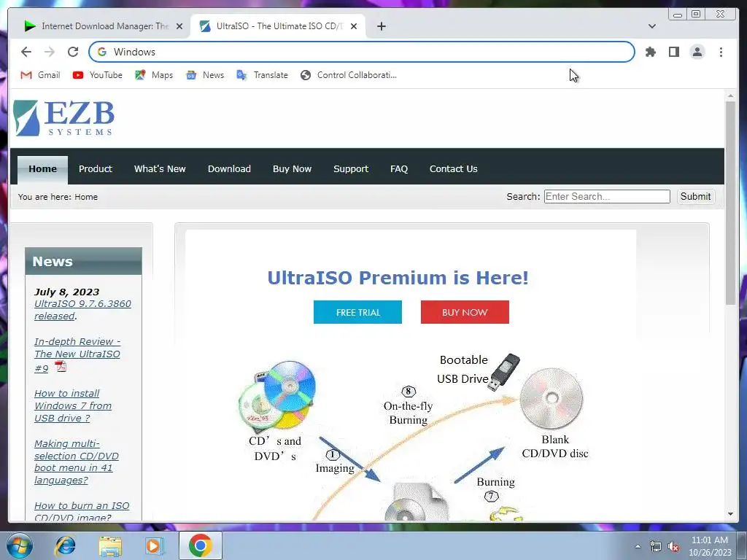747x560 pixels.
Task: Reload the page with the refresh icon
Action: coord(73,52)
